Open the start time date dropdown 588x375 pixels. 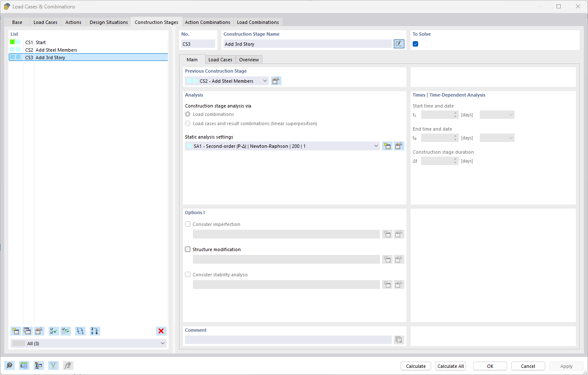click(x=497, y=115)
